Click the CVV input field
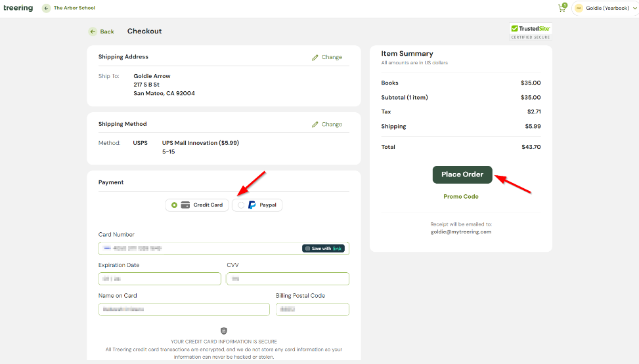Viewport: 639px width, 364px height. (x=287, y=279)
